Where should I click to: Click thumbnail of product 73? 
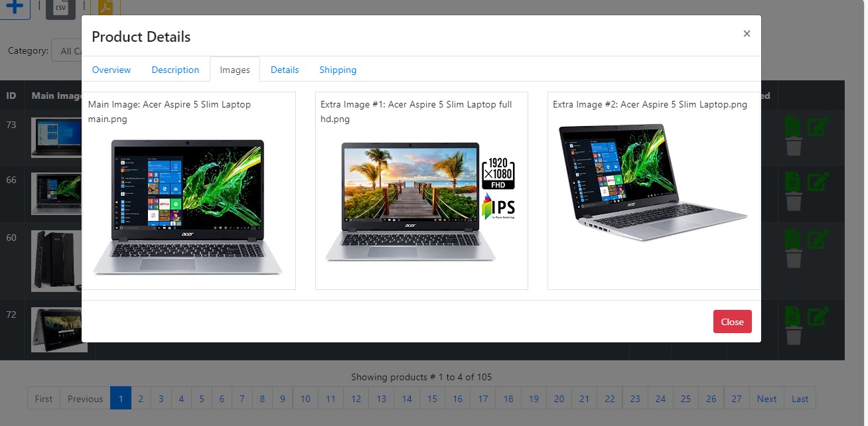[56, 137]
